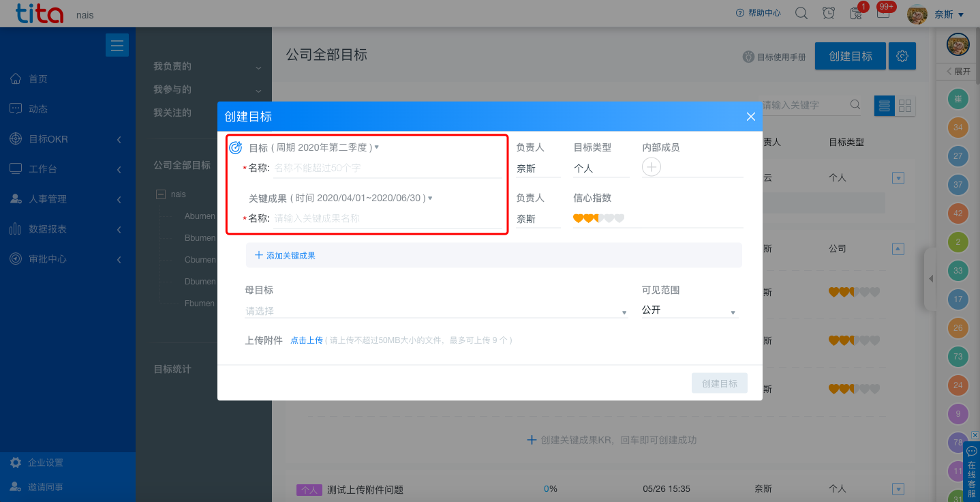Open the 在线客服 online support widget
Image resolution: width=980 pixels, height=502 pixels.
tap(972, 471)
